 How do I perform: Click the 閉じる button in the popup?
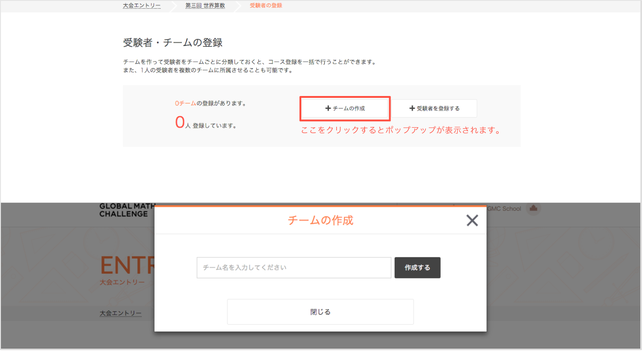click(x=321, y=312)
